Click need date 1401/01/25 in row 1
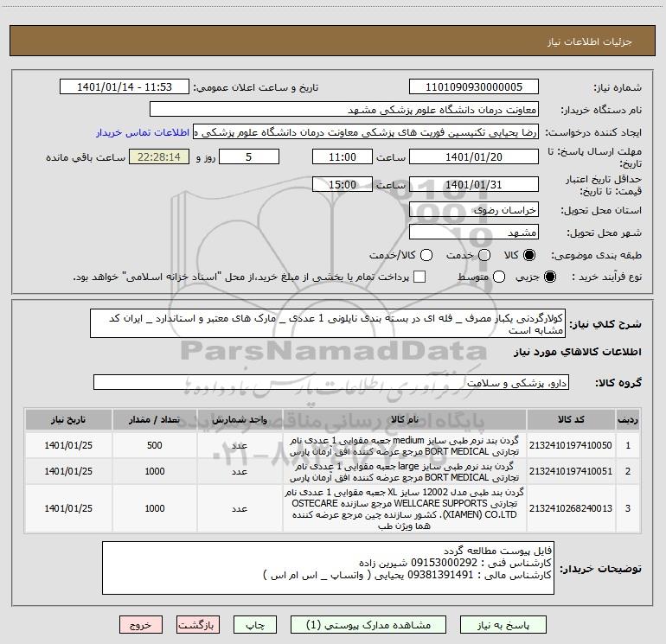This screenshot has width=666, height=644. (x=68, y=445)
